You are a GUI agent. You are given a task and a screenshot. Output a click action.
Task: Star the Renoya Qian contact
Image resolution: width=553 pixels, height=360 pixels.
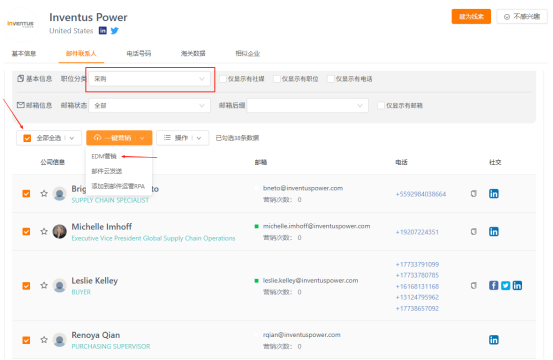[x=44, y=340]
